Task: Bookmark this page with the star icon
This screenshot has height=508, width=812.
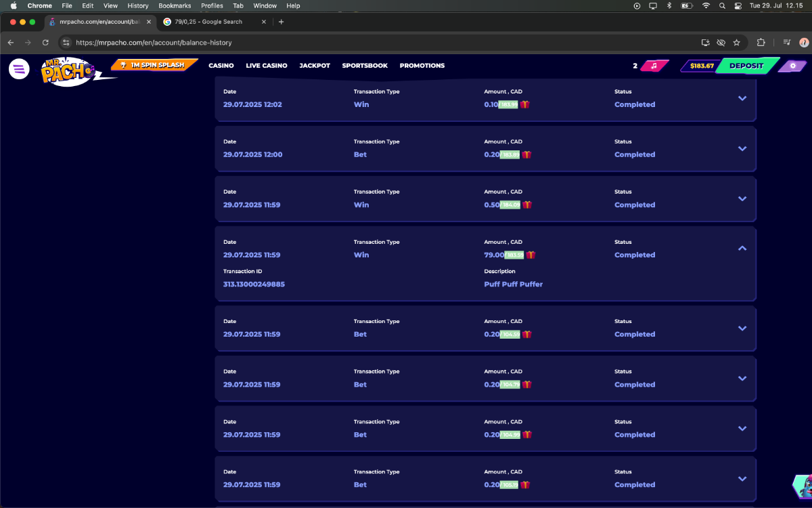Action: [x=736, y=42]
